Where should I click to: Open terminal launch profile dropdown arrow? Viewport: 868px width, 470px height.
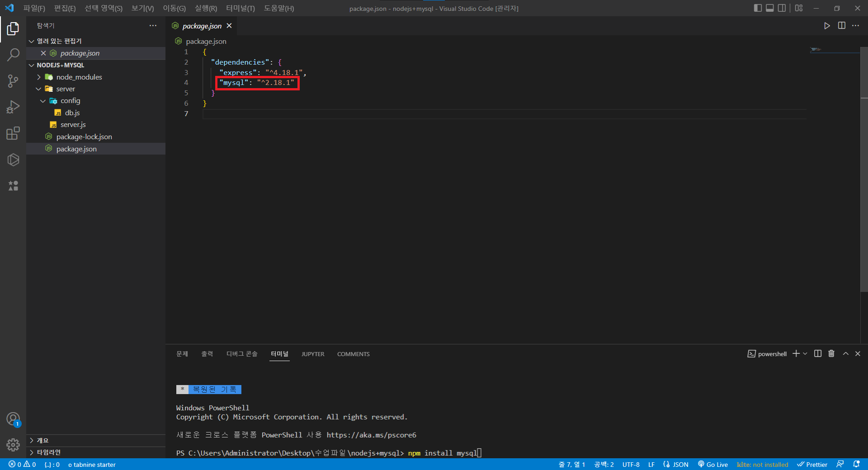coord(805,353)
